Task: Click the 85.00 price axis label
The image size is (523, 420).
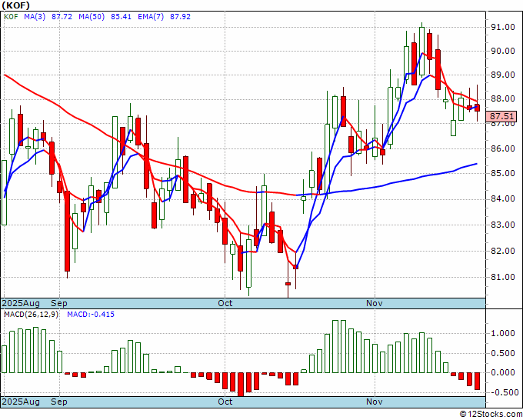Action: [x=503, y=174]
